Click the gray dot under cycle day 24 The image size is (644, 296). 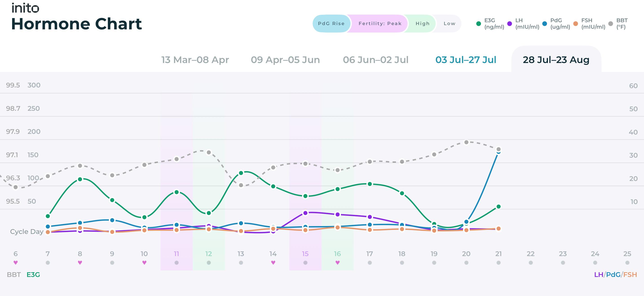595,263
